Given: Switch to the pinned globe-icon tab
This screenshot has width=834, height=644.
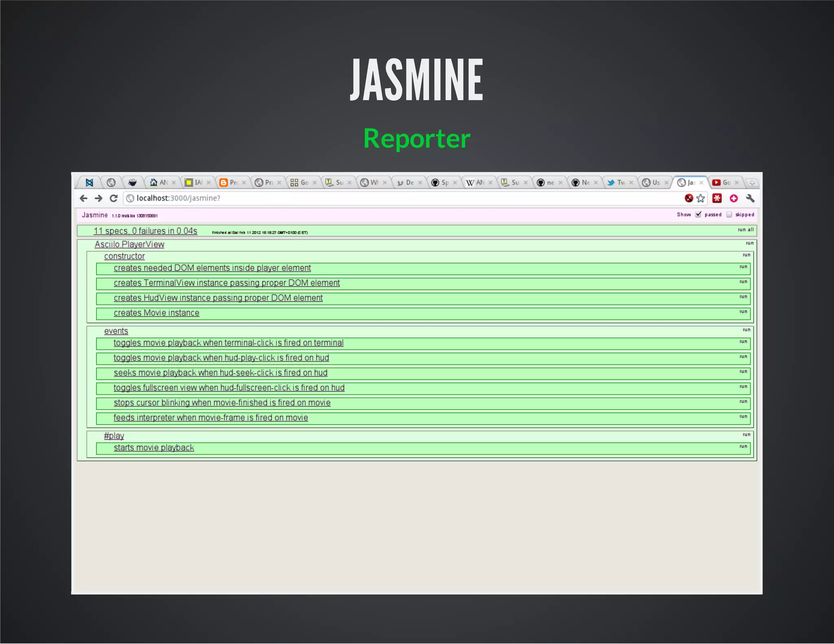Looking at the screenshot, I should coord(111,182).
